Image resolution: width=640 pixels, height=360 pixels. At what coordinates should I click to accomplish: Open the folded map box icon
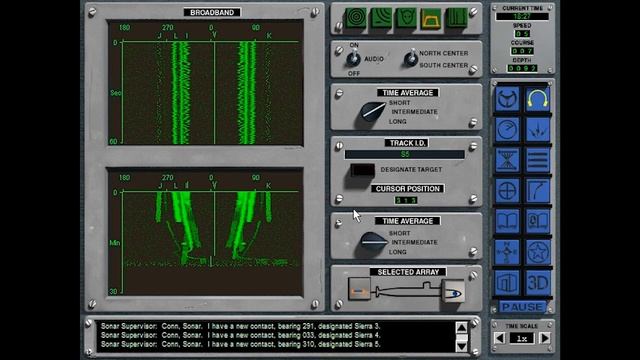pyautogui.click(x=507, y=282)
